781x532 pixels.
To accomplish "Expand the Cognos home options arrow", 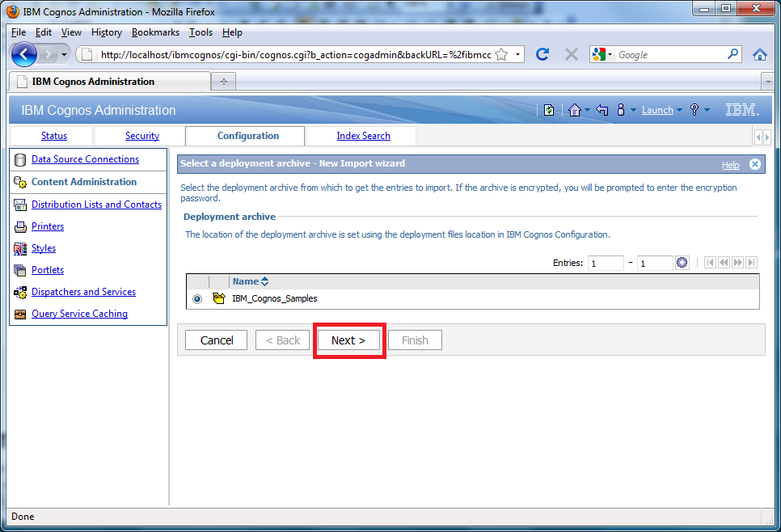I will point(587,110).
